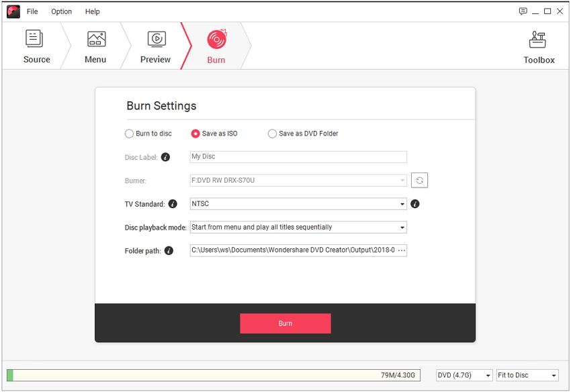
Task: Open the Source step icon
Action: (x=35, y=39)
